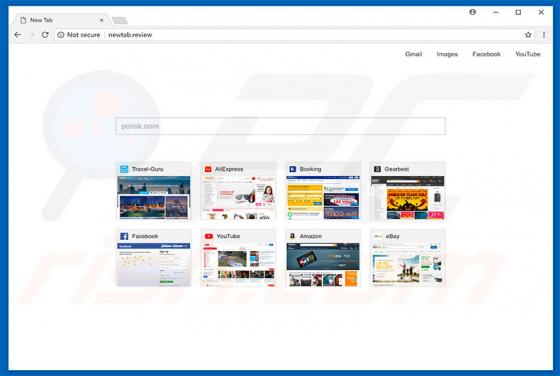Open the AliExpress site thumbnail
The image size is (560, 376).
coord(238,197)
